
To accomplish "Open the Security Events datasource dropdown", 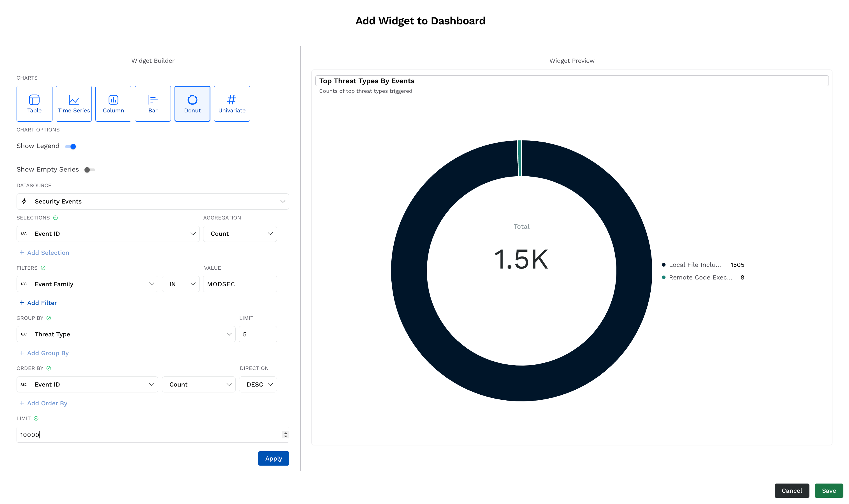I will 153,201.
